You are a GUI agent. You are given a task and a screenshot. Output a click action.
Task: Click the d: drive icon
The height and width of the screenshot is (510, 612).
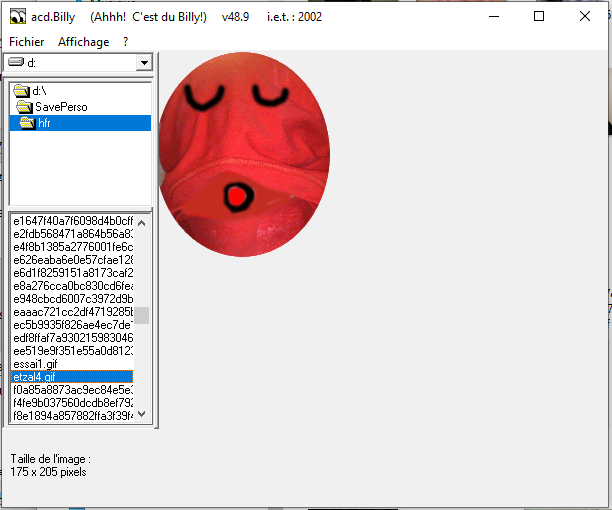(x=16, y=62)
